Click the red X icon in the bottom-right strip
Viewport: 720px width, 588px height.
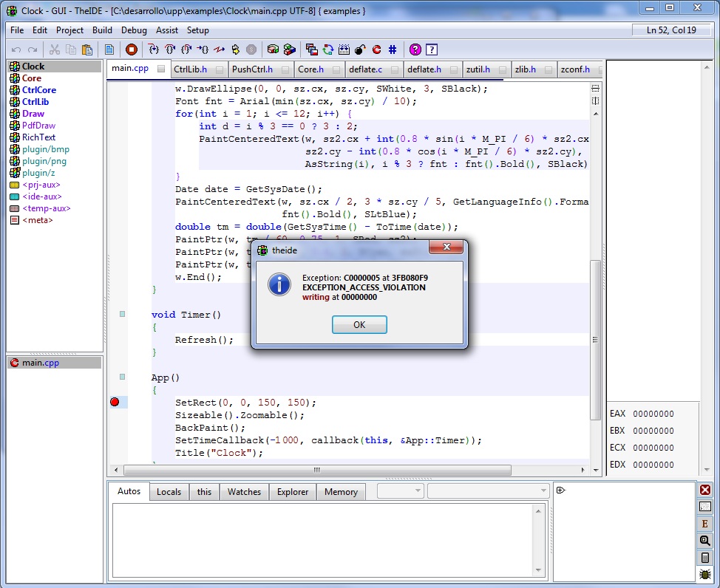(705, 490)
